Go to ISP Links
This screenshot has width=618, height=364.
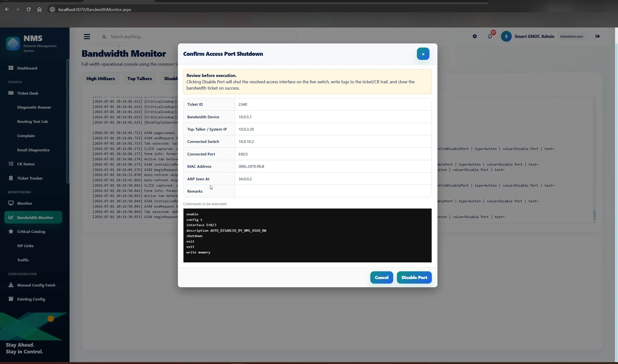click(25, 246)
